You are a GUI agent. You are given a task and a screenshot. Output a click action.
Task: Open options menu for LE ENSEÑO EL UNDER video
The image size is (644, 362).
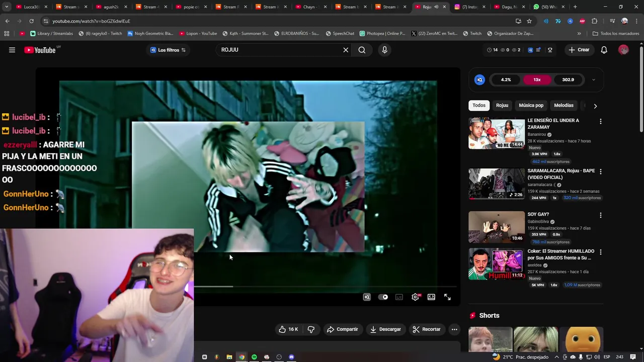click(x=600, y=121)
